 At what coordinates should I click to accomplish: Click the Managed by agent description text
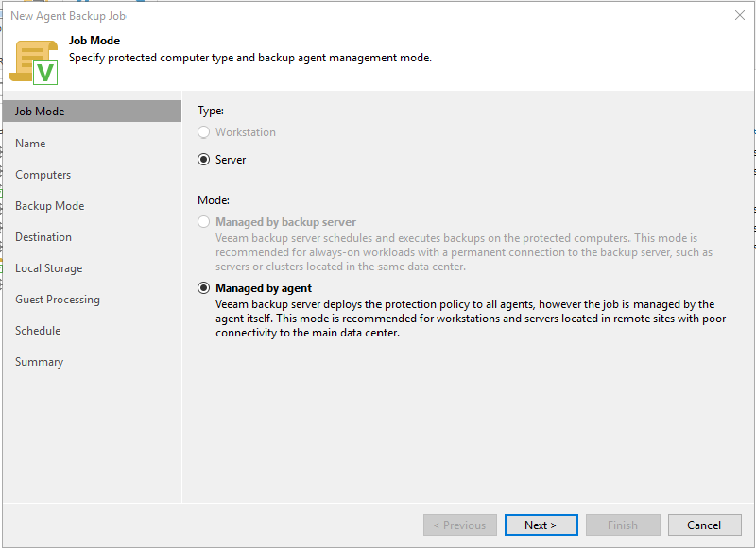[471, 319]
